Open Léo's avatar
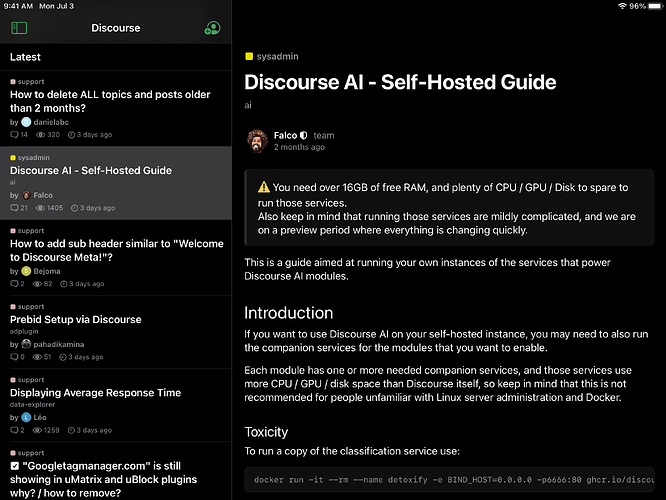666x500 pixels. coord(26,417)
